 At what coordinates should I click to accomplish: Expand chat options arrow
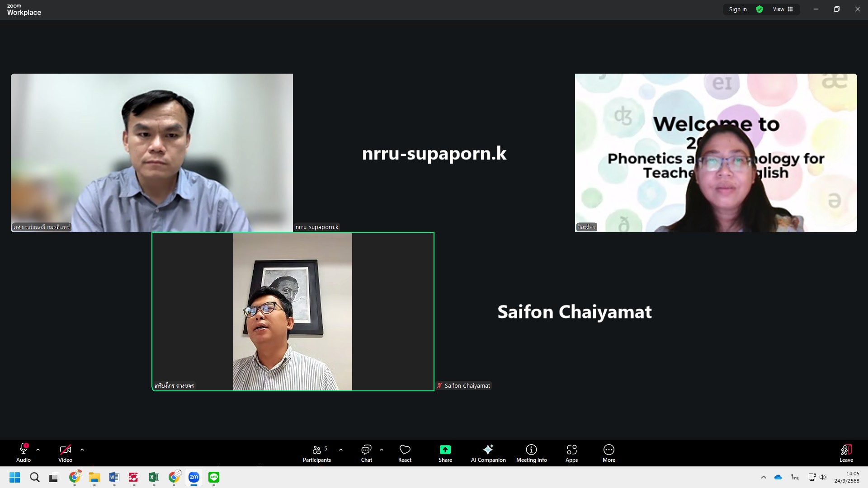(382, 450)
